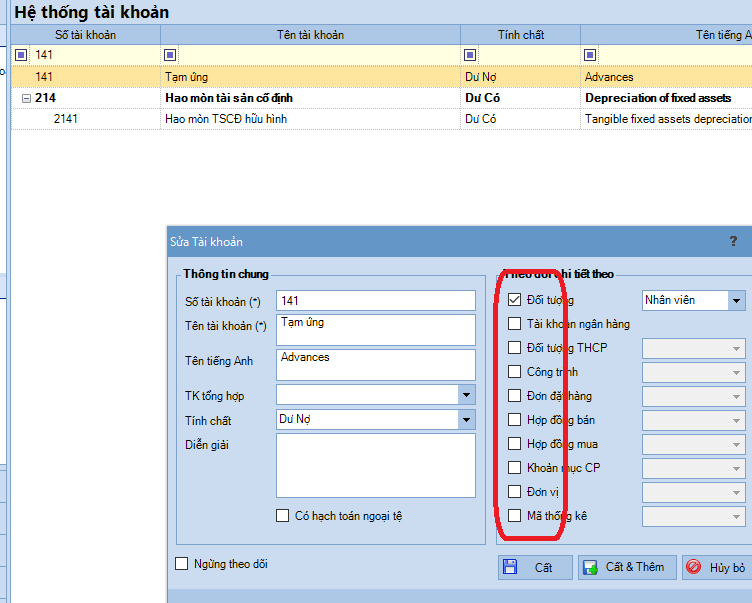Select row Hao mòn tài sản cố định
752x603 pixels.
381,98
